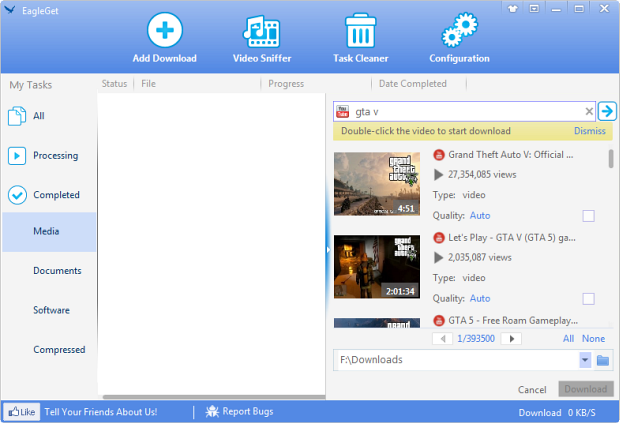Image resolution: width=620 pixels, height=423 pixels.
Task: Switch to the Media category
Action: [49, 232]
